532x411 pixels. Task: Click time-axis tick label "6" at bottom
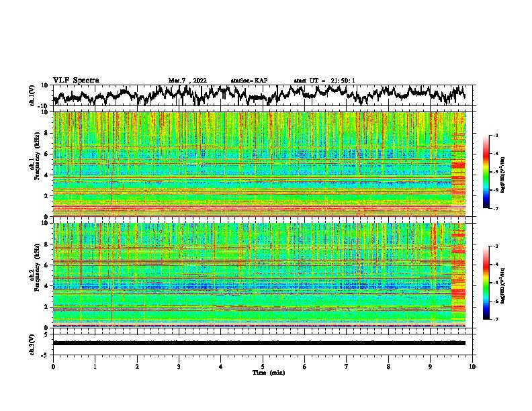coord(304,367)
